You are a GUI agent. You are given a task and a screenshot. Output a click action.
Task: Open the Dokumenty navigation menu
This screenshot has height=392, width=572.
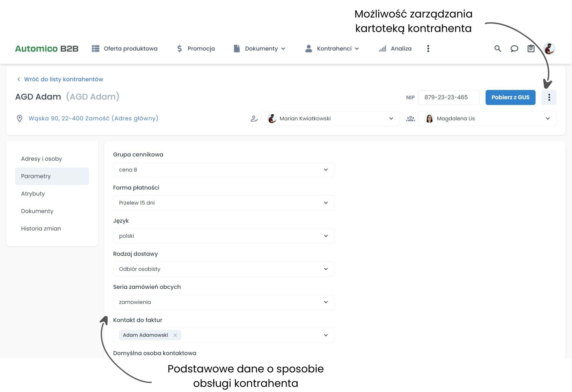click(259, 49)
